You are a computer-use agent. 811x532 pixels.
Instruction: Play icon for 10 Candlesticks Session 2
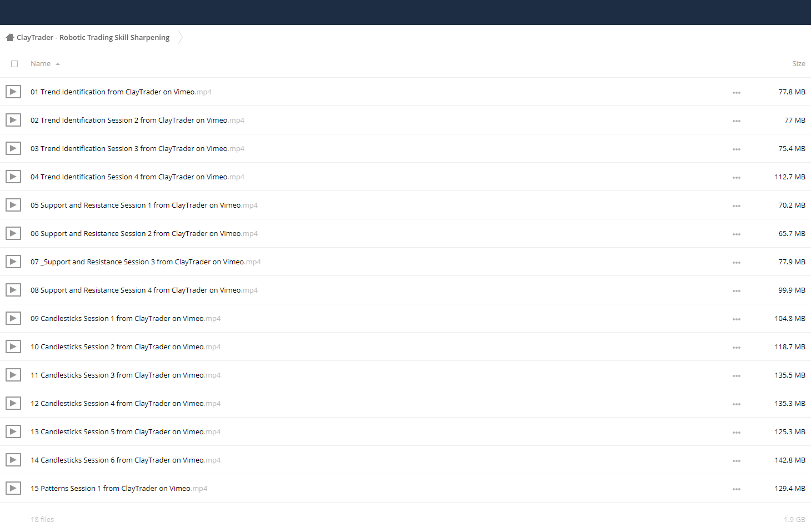coord(13,347)
